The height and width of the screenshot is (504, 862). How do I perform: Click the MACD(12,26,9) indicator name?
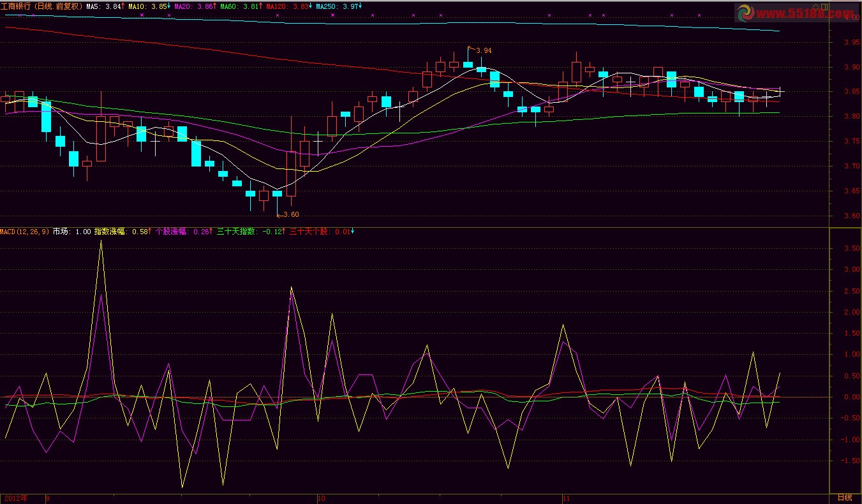coord(25,232)
